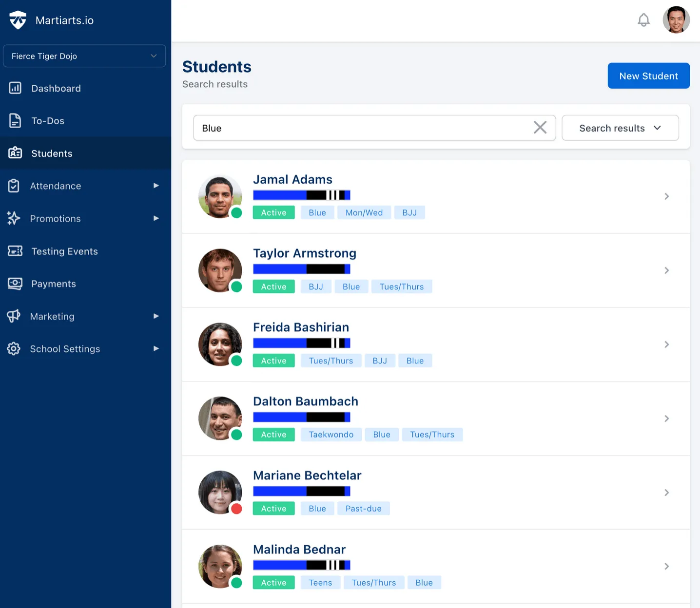Screen dimensions: 700x608
Task: Expand Jamal Adams' student record chevron
Action: pos(667,196)
